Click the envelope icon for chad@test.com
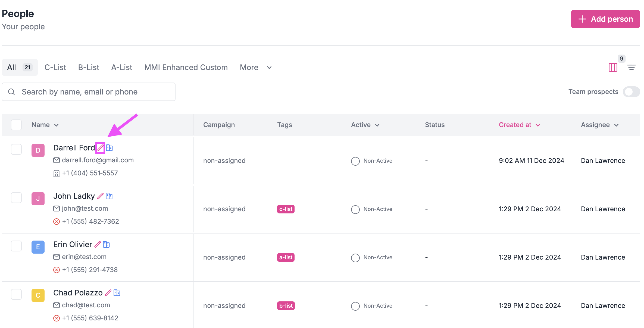Viewport: 644px width, 328px height. point(57,305)
